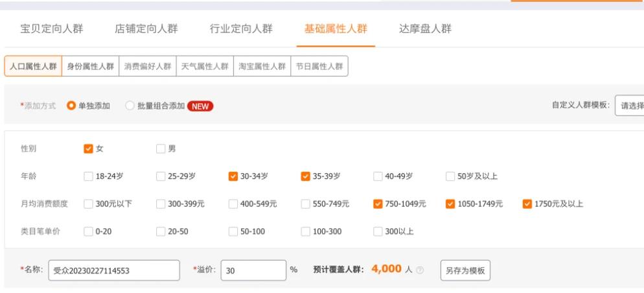Switch to 消费偏好人群 sub-tab
Viewport: 644px width, 293px height.
pos(148,66)
